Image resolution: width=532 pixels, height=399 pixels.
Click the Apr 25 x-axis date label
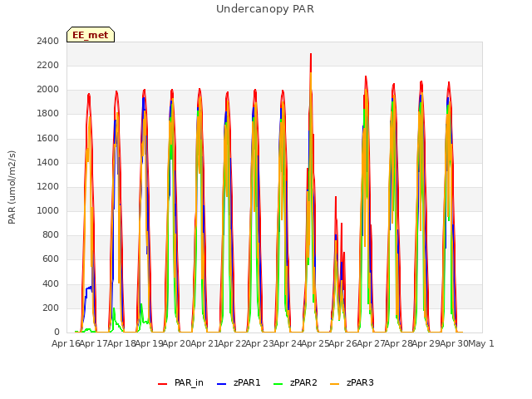(316, 344)
